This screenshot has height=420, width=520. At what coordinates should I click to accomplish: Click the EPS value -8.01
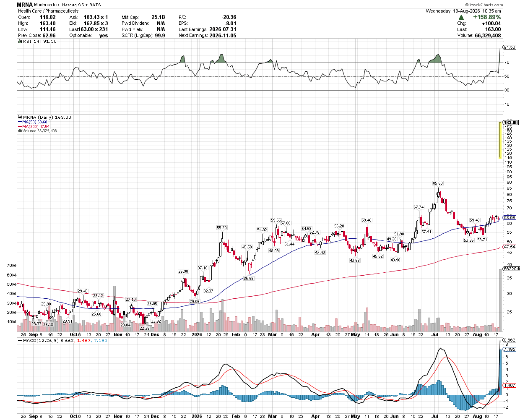pyautogui.click(x=230, y=23)
